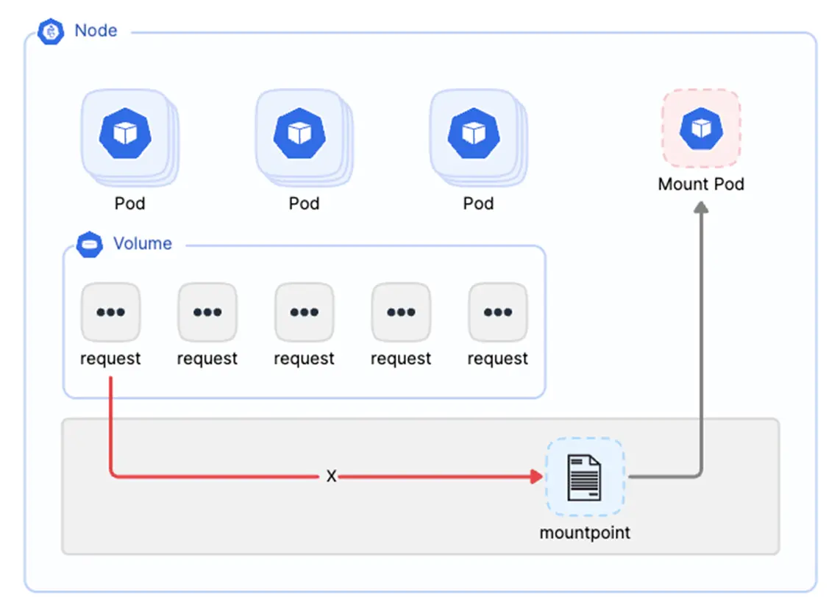
Task: Select the leftmost Pod icon
Action: coord(125,134)
